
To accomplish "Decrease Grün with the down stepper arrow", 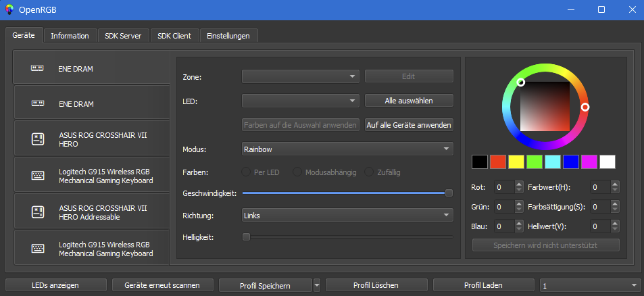I will click(x=520, y=209).
